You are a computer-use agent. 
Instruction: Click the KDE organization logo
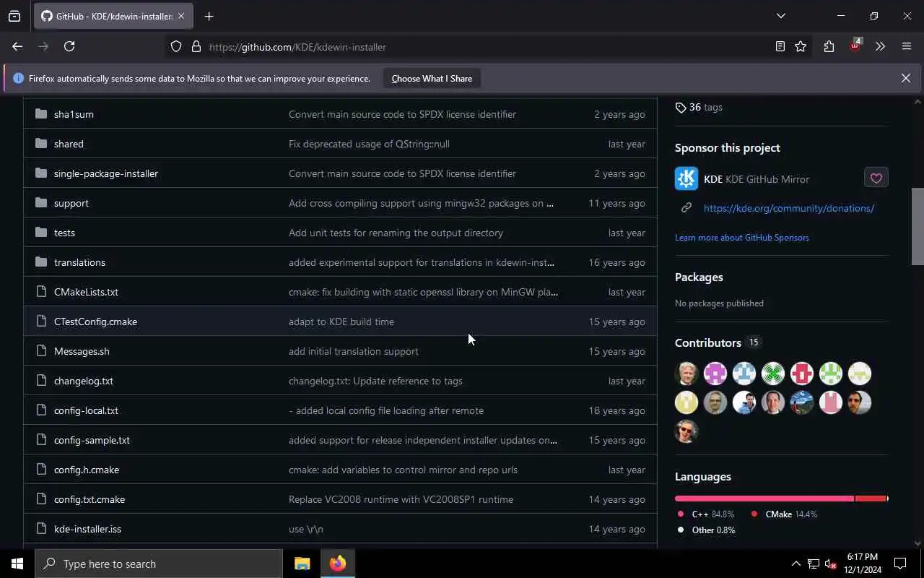[x=687, y=178]
